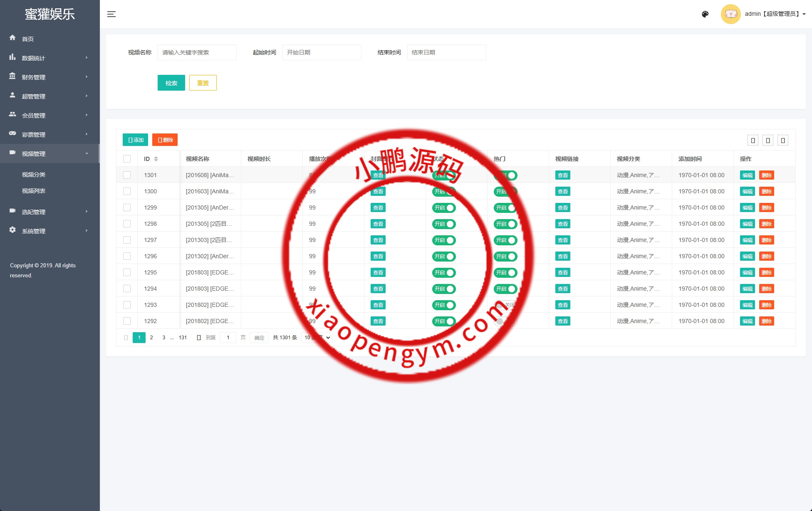812x511 pixels.
Task: Select 视频列表 submenu item
Action: [x=34, y=191]
